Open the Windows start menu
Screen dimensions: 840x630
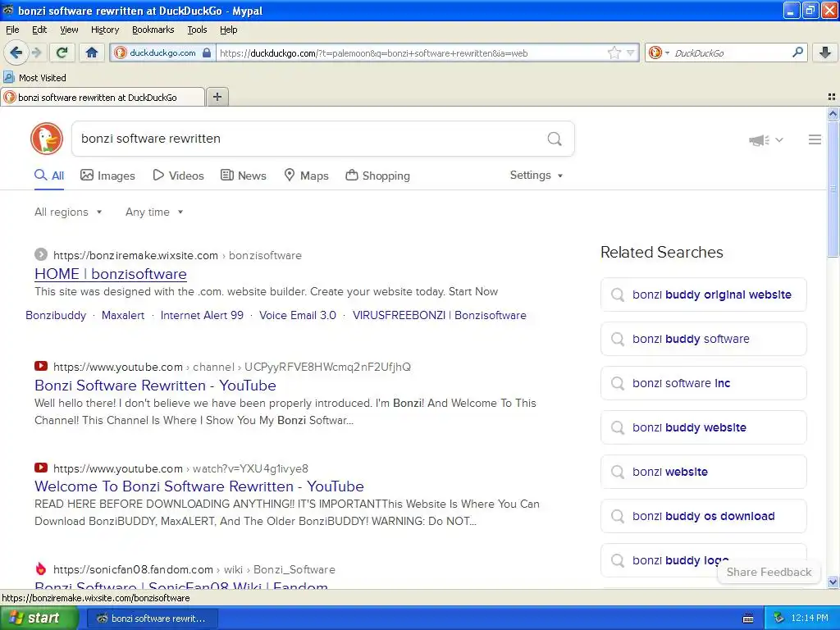point(38,618)
